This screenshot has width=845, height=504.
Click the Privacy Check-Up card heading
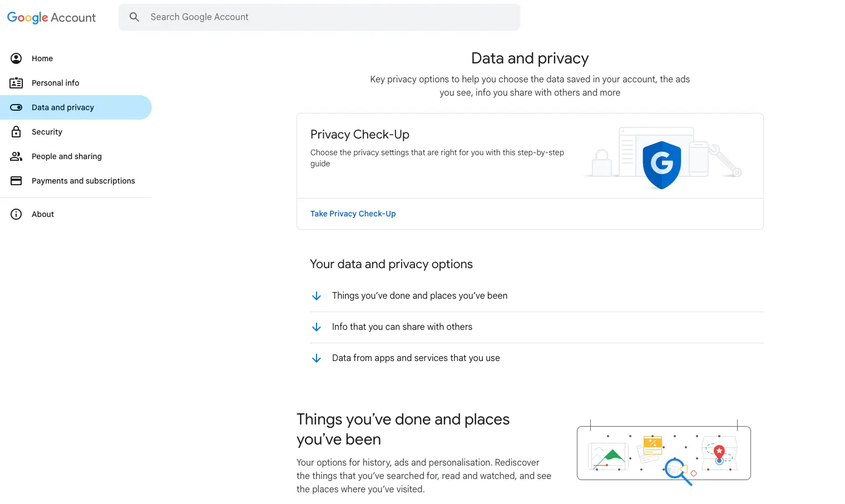(359, 135)
